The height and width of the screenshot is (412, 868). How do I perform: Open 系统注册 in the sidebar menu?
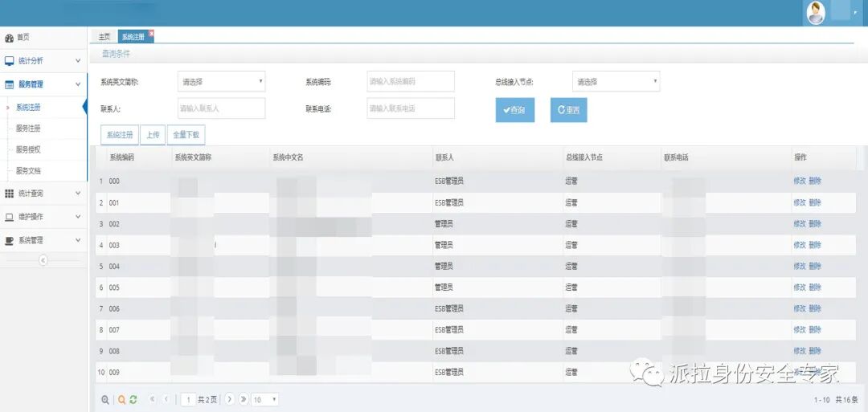pos(28,108)
